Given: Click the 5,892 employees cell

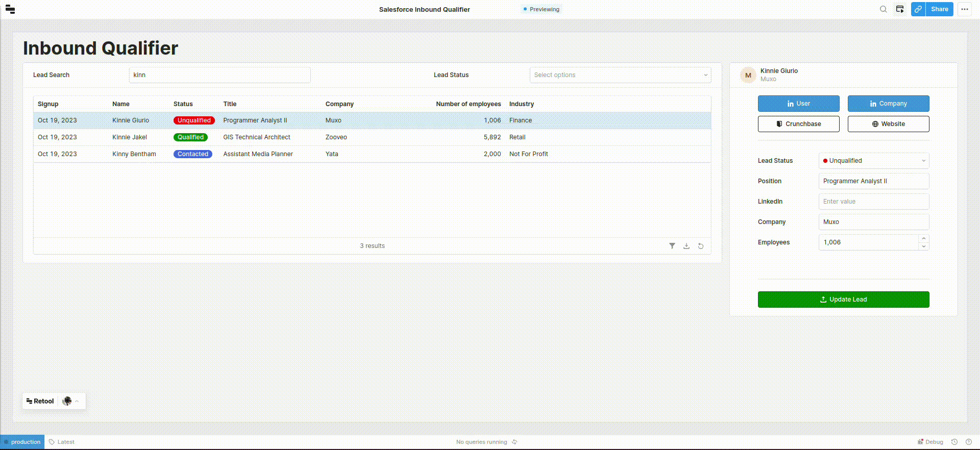Looking at the screenshot, I should pyautogui.click(x=493, y=137).
